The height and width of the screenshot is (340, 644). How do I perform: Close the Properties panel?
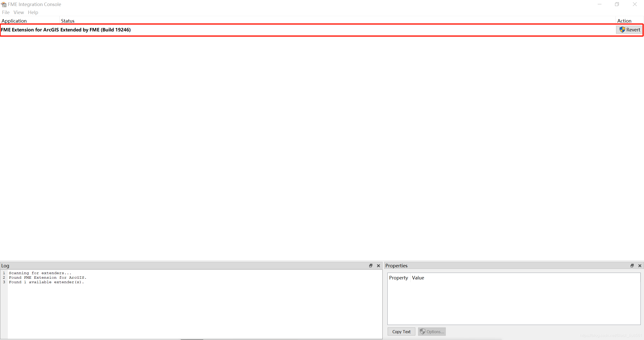(x=640, y=266)
